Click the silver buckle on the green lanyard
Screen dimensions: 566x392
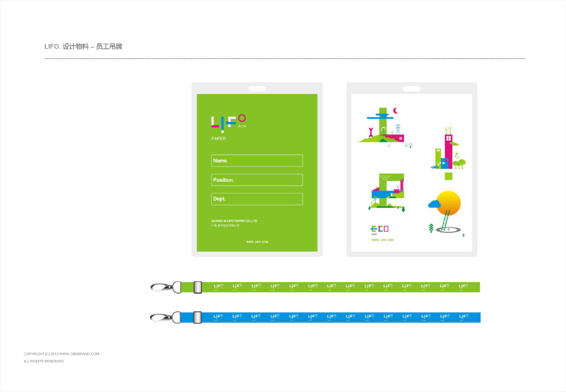(x=198, y=287)
